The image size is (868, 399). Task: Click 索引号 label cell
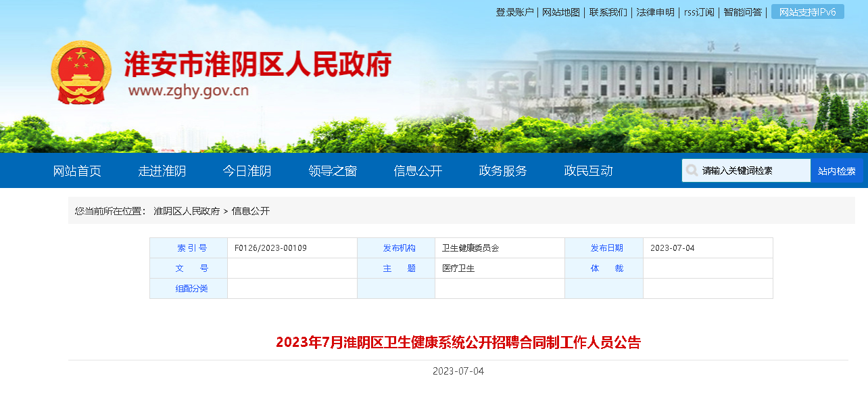189,248
